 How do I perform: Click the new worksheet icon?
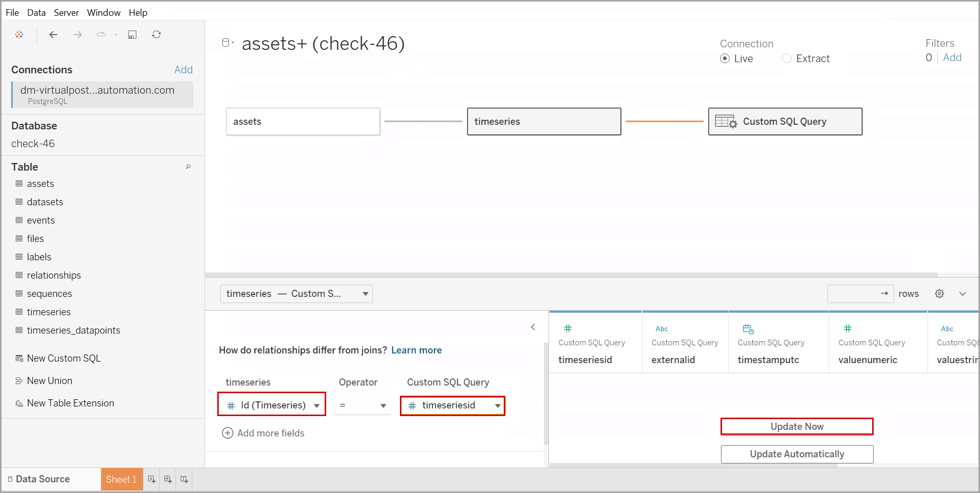click(x=152, y=479)
